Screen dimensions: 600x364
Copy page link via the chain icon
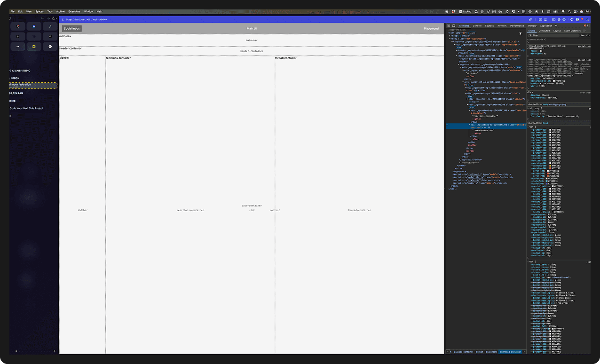tap(530, 20)
